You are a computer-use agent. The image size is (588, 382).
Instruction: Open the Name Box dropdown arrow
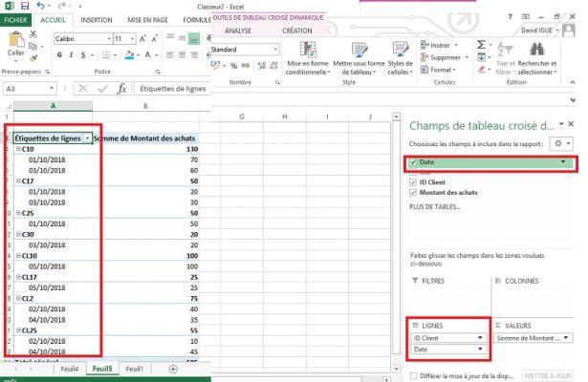(52, 89)
